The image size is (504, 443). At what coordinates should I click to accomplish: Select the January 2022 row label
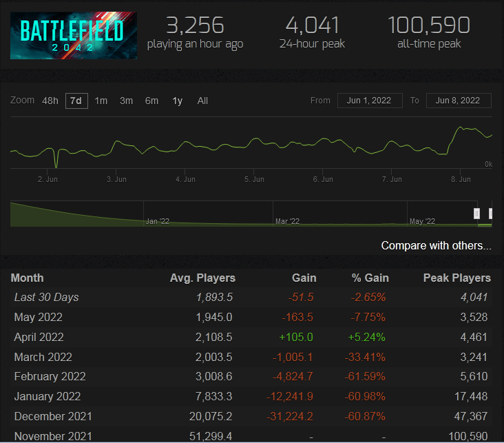tap(48, 397)
